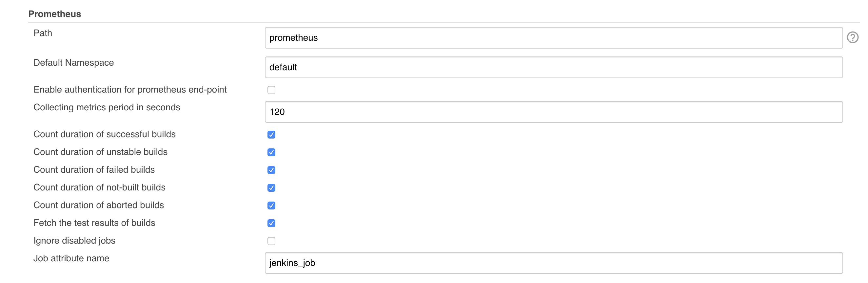Click the Ignore disabled jobs label
The height and width of the screenshot is (283, 868).
(x=74, y=241)
